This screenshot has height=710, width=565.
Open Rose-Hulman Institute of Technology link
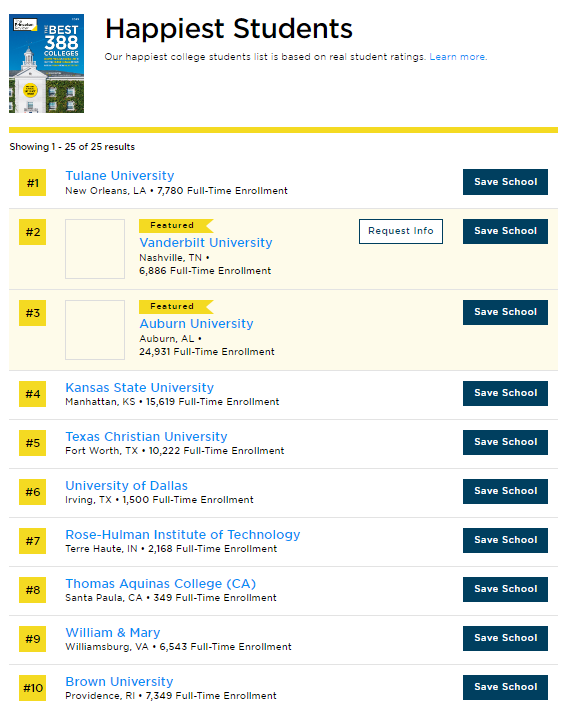tap(183, 534)
